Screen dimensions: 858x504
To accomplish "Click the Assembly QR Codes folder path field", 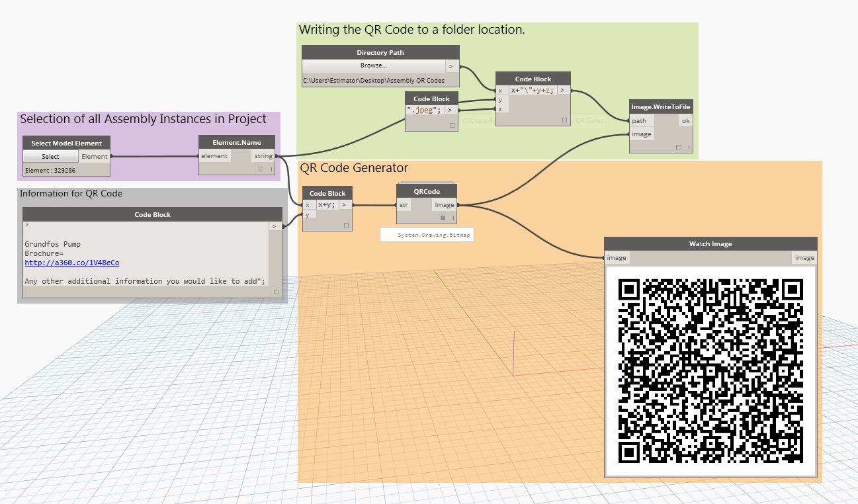I will 374,81.
